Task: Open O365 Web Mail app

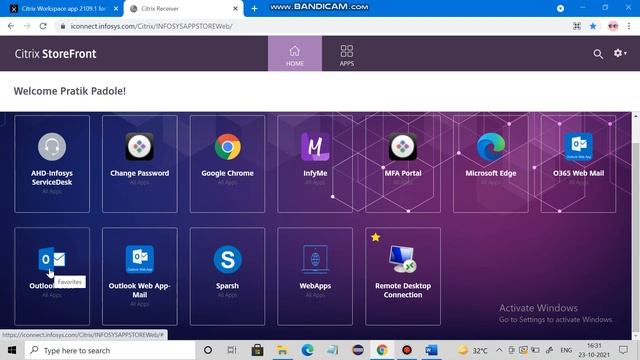Action: point(578,164)
